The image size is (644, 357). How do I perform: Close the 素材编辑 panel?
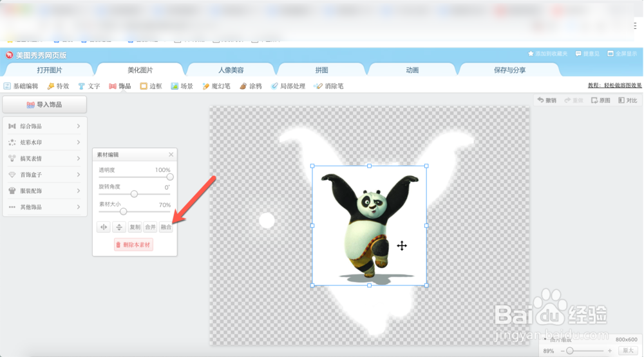pyautogui.click(x=171, y=155)
